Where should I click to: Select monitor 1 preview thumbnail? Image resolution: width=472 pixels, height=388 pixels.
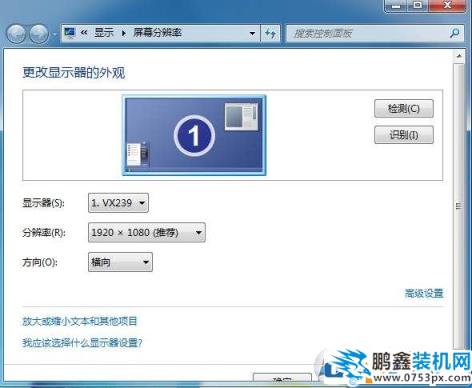[x=194, y=135]
